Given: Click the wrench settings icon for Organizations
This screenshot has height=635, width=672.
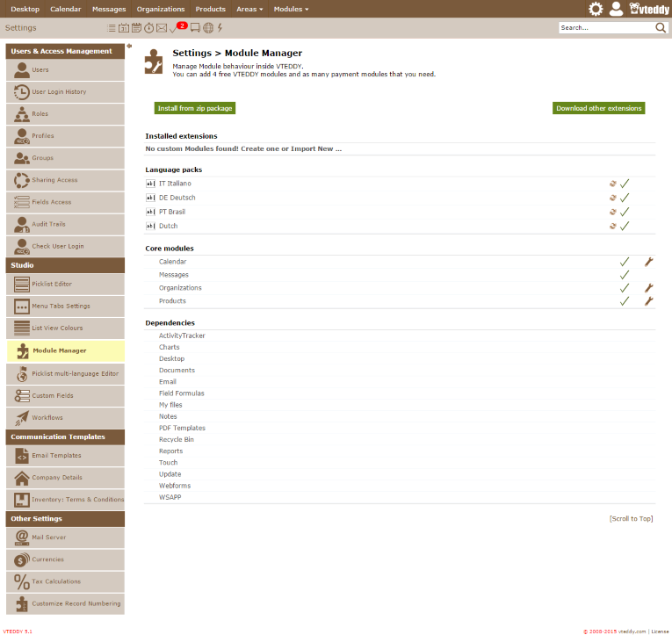Looking at the screenshot, I should coord(648,288).
